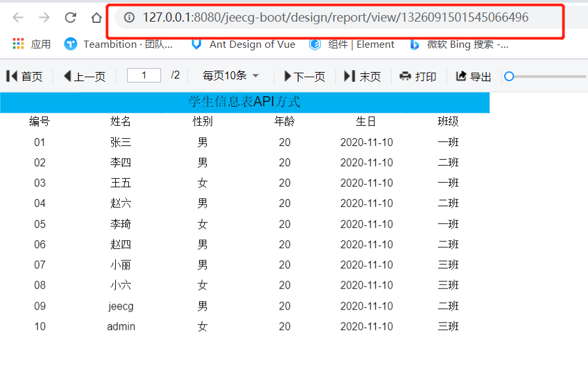The image size is (588, 377).
Task: Open the Teambition bookmark
Action: pyautogui.click(x=119, y=45)
